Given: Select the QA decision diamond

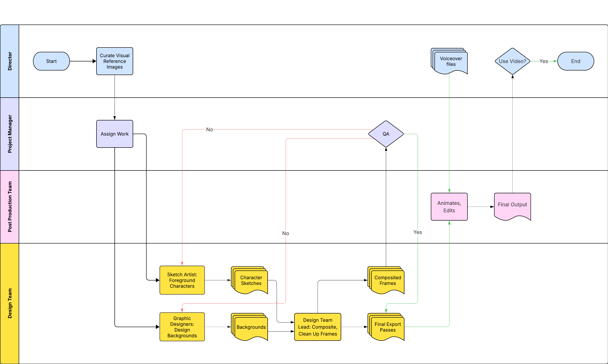Looking at the screenshot, I should [386, 134].
